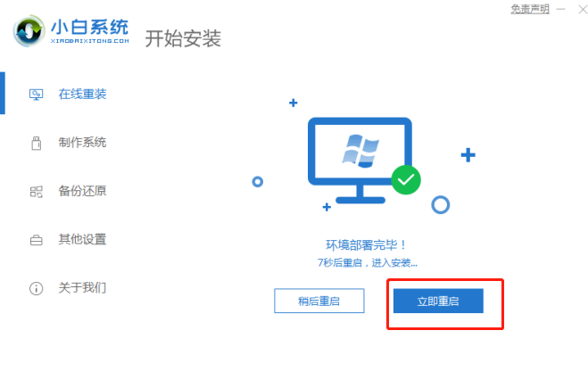Click the 关于我们 info icon
Viewport: 588px width, 372px height.
click(36, 288)
